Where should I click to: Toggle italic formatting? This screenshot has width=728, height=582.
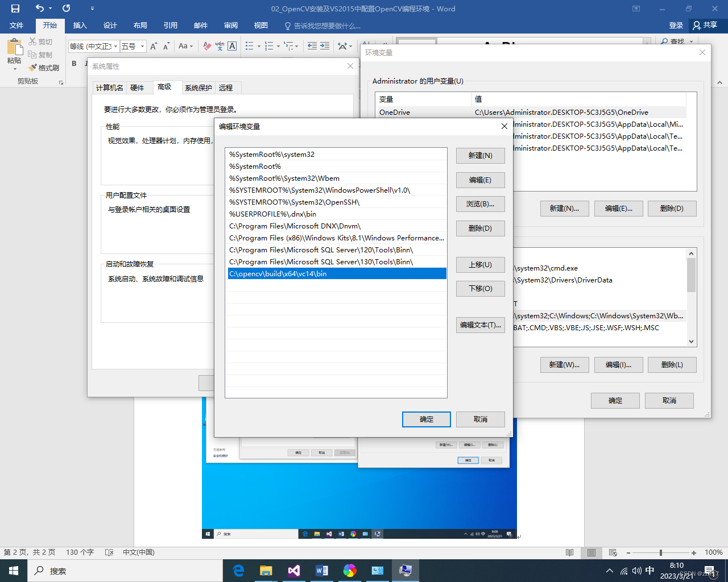(86, 63)
